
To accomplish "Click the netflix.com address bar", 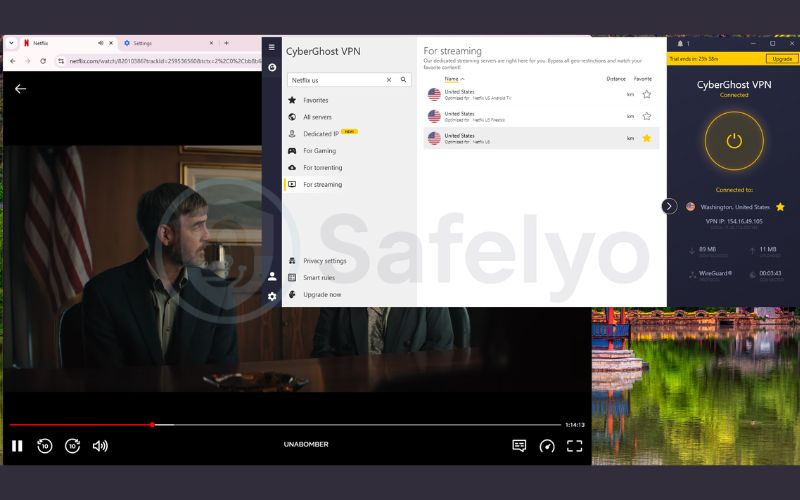I will [163, 61].
